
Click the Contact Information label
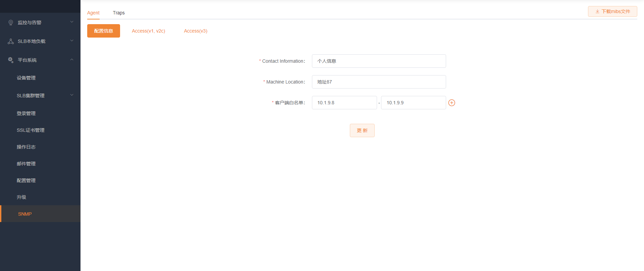point(283,61)
